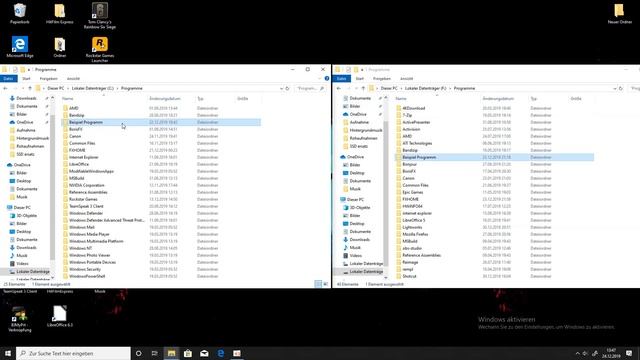640x360 pixels.
Task: Click 'Dieser PC' breadcrumb in C: window
Action: (x=56, y=88)
